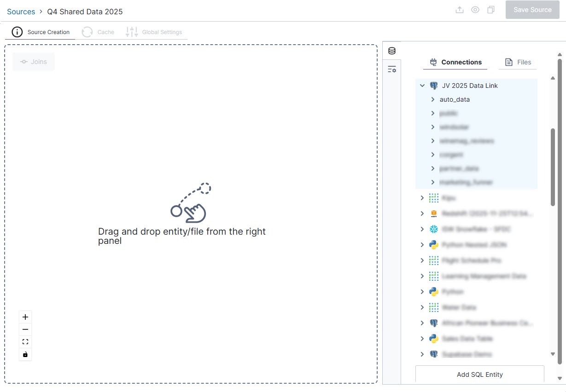Click the Add SQL Entity button
566x392 pixels.
479,374
